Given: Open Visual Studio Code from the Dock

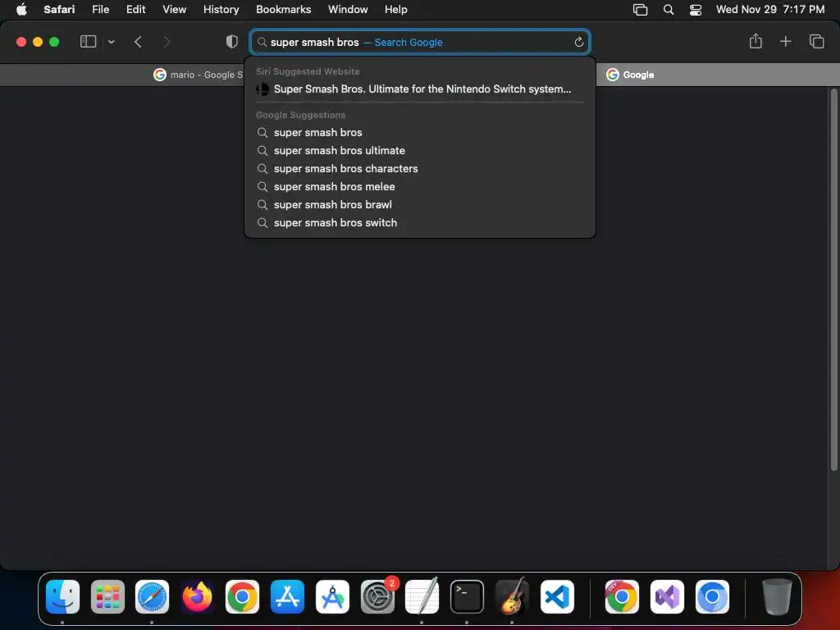Looking at the screenshot, I should [x=557, y=597].
